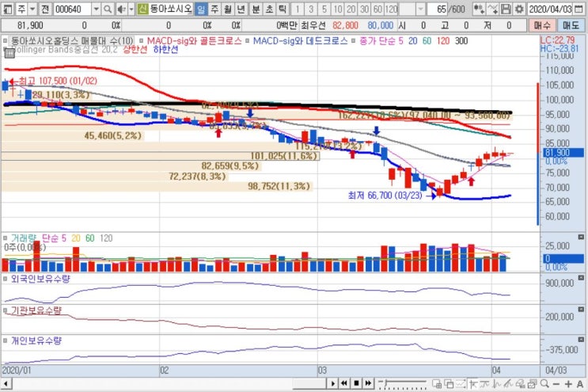Click the first window-layout icon in bottom toolbar

point(437,384)
